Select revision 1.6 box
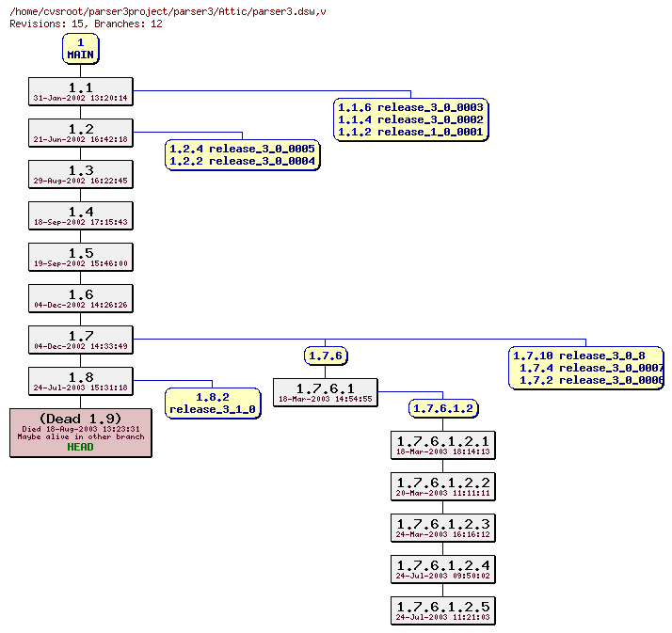 81,298
